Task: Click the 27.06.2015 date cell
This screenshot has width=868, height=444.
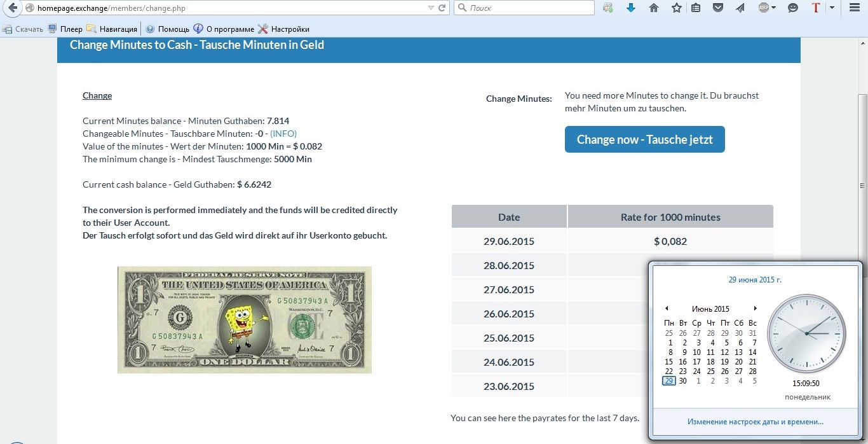Action: click(x=509, y=290)
